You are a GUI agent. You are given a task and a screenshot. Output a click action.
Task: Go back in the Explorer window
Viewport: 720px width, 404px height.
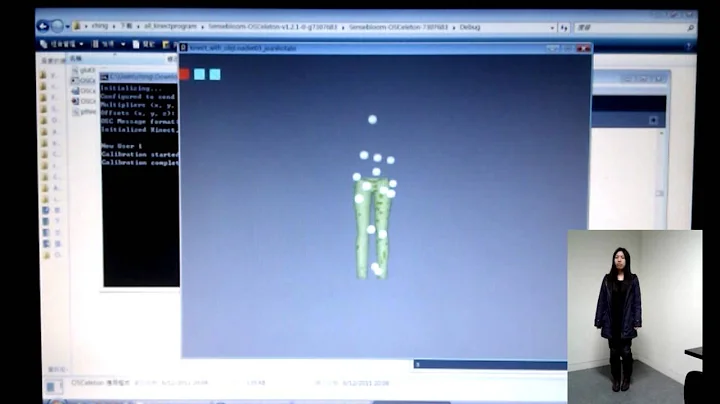coord(44,26)
